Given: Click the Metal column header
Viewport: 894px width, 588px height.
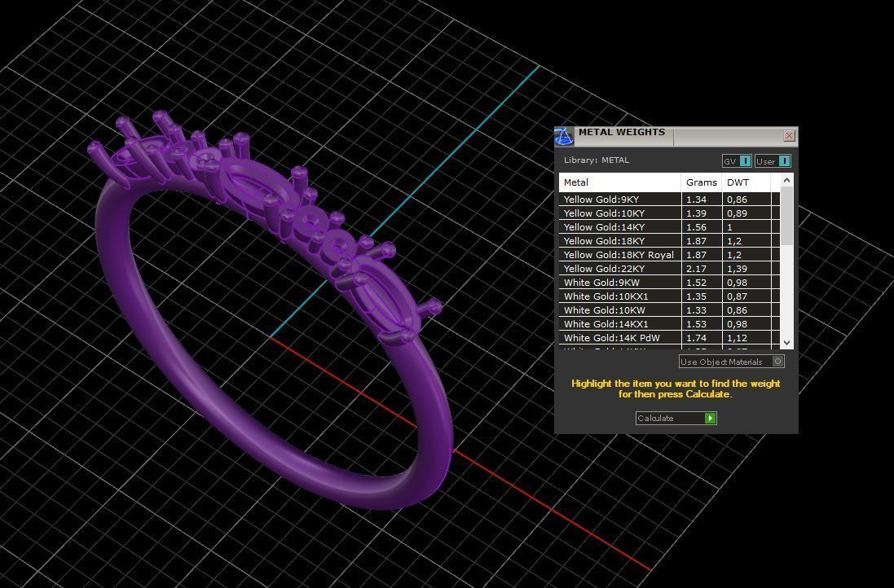Looking at the screenshot, I should tap(620, 182).
